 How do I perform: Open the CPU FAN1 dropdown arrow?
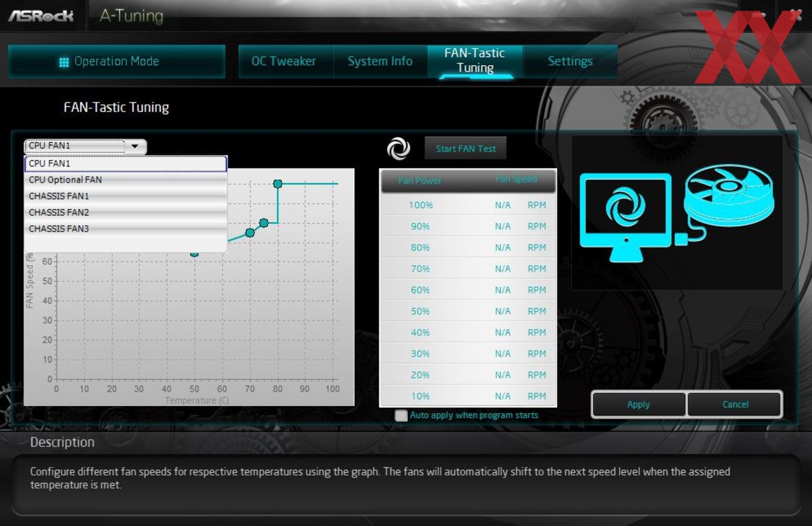point(135,146)
